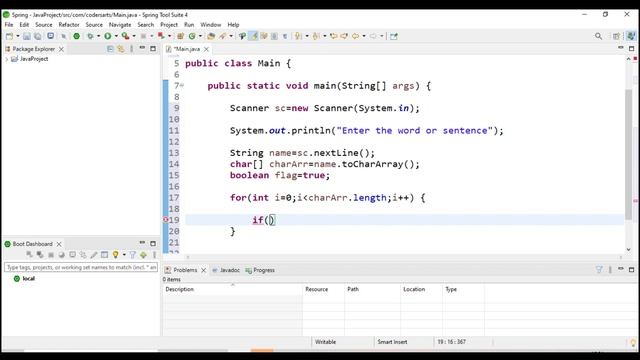Image resolution: width=640 pixels, height=360 pixels.
Task: Select the local node in Boot Dashboard
Action: pyautogui.click(x=24, y=279)
